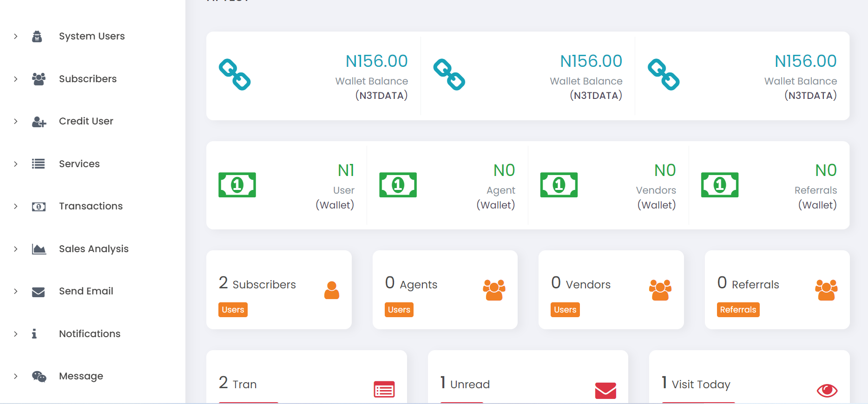
Task: Click the red Unread envelope icon
Action: coord(605,391)
